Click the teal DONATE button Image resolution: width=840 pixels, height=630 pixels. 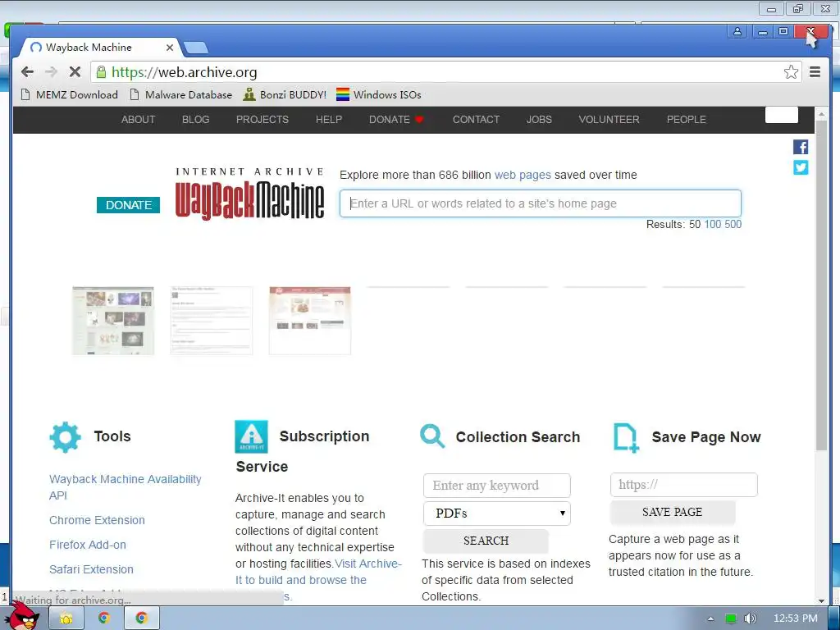(129, 204)
